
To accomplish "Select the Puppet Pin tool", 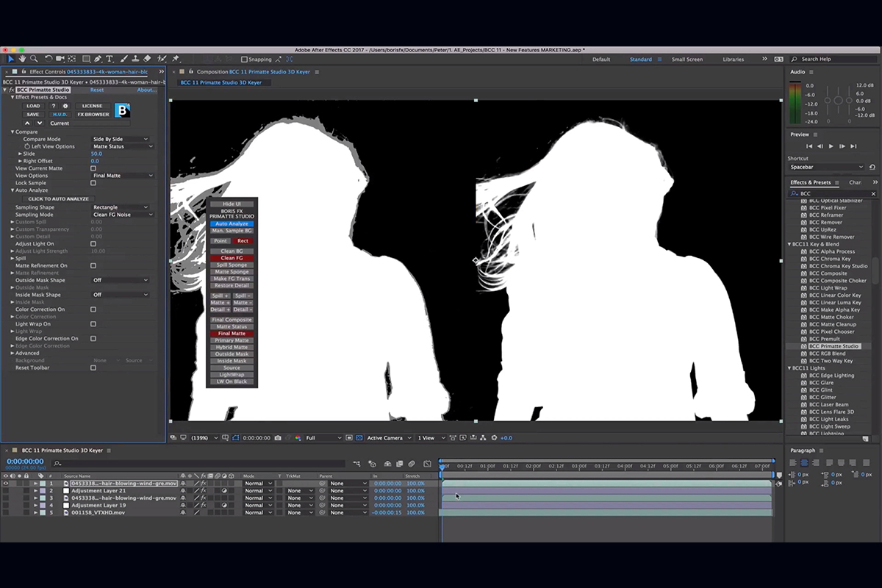I will click(x=176, y=59).
